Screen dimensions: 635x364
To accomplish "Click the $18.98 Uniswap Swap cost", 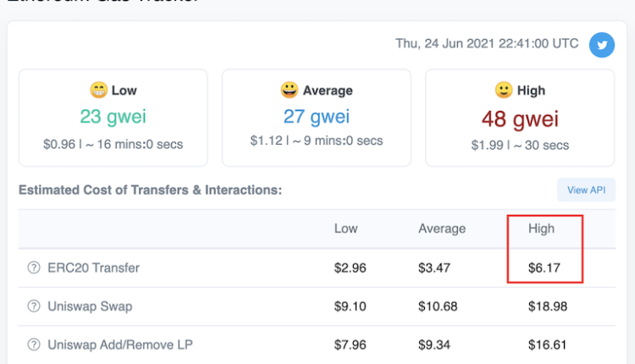I will tap(546, 306).
